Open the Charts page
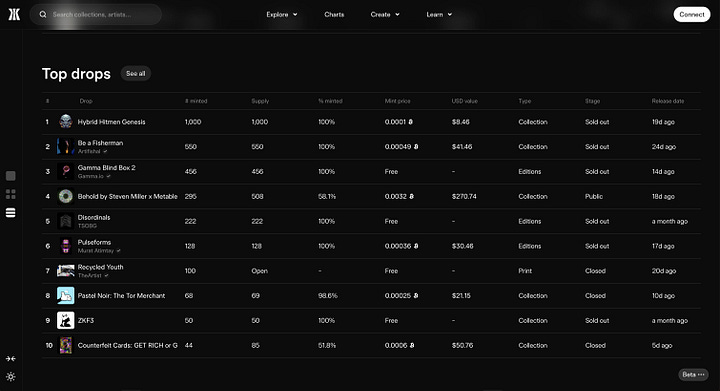The height and width of the screenshot is (391, 720). point(334,15)
